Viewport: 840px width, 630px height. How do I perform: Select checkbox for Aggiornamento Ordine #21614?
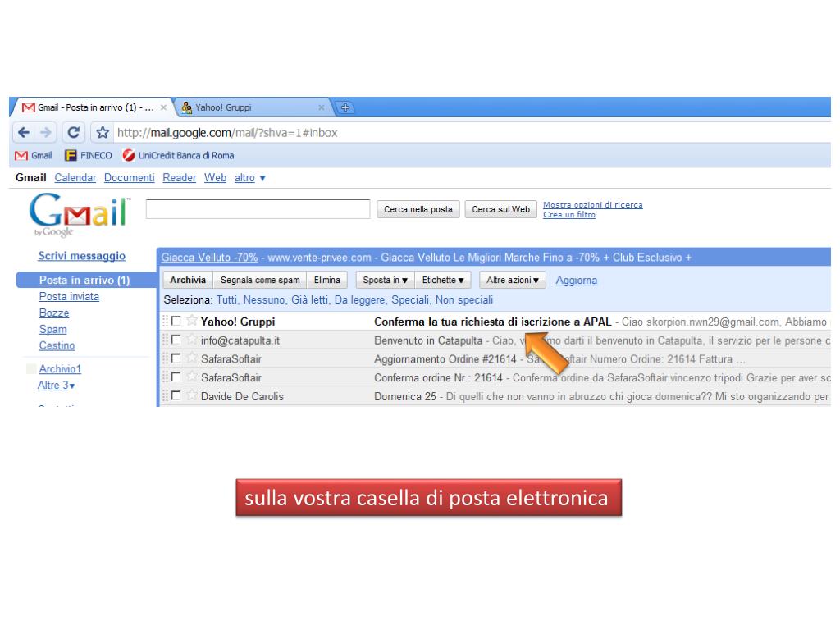click(x=176, y=358)
